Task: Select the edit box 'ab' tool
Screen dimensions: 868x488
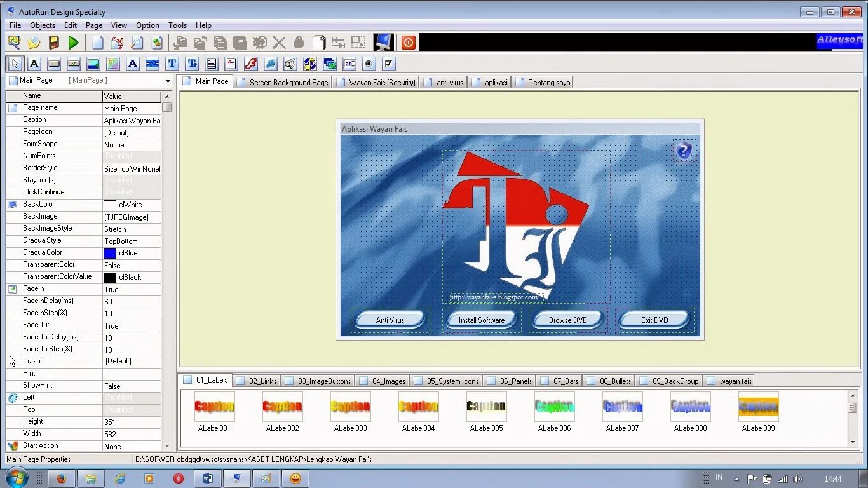Action: tap(349, 64)
